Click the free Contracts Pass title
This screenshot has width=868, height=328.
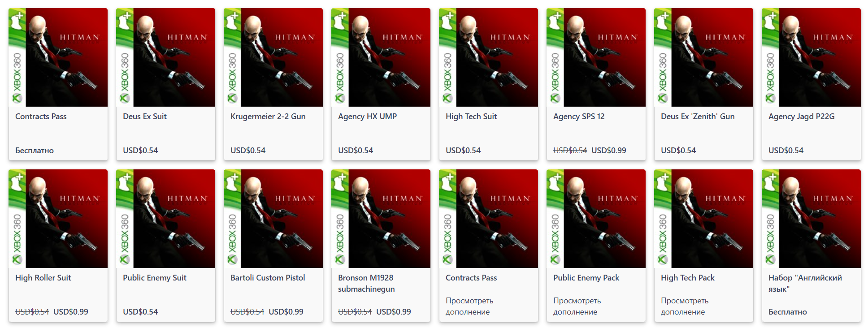point(41,117)
